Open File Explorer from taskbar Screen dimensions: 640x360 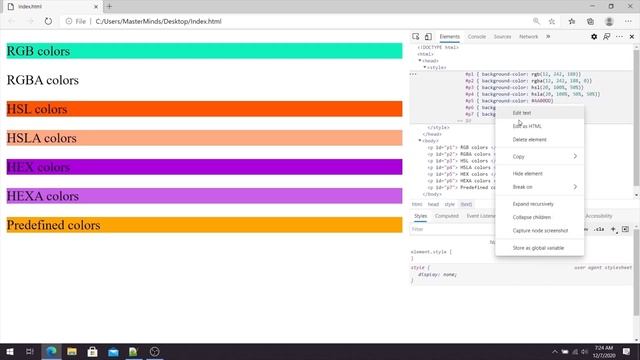(x=72, y=351)
